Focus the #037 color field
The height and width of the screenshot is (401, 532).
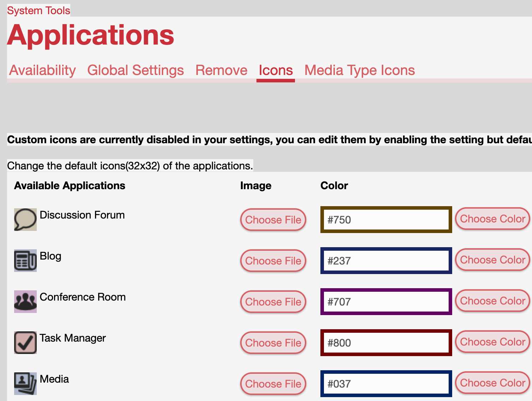(386, 384)
